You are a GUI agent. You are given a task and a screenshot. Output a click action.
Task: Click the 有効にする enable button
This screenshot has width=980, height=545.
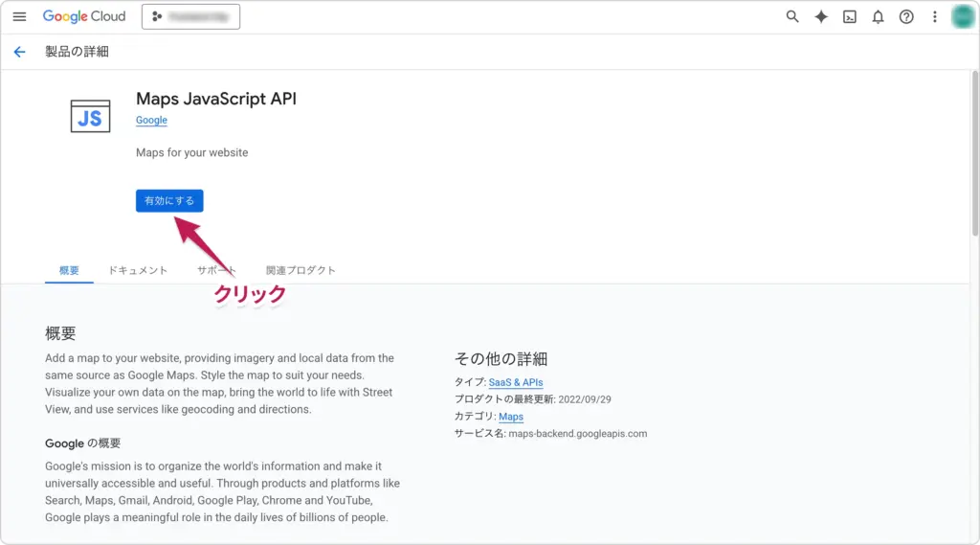pyautogui.click(x=169, y=201)
